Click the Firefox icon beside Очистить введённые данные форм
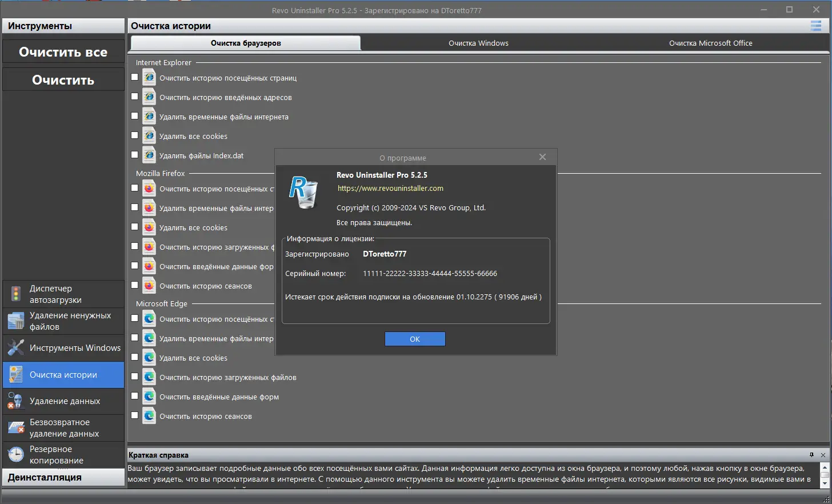The height and width of the screenshot is (504, 832). 149,266
